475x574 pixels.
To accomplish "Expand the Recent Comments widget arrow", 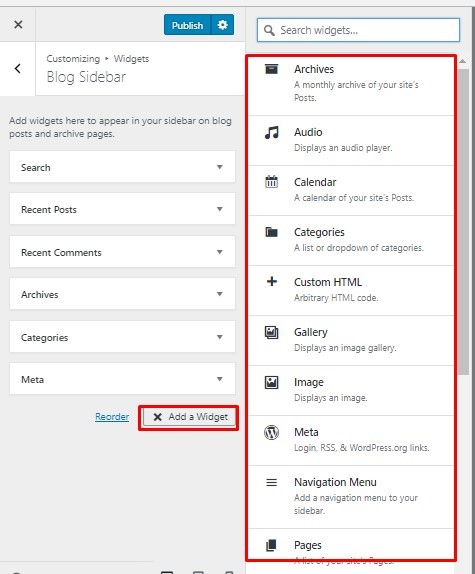I will 220,252.
